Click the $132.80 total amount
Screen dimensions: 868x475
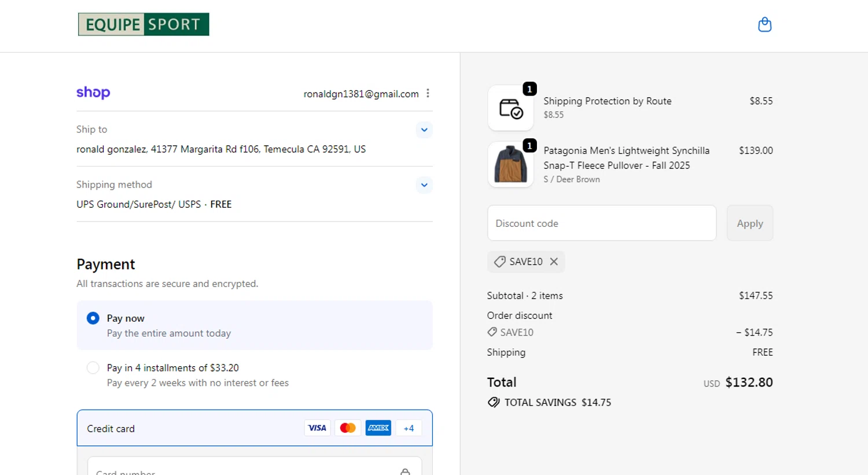(x=749, y=382)
